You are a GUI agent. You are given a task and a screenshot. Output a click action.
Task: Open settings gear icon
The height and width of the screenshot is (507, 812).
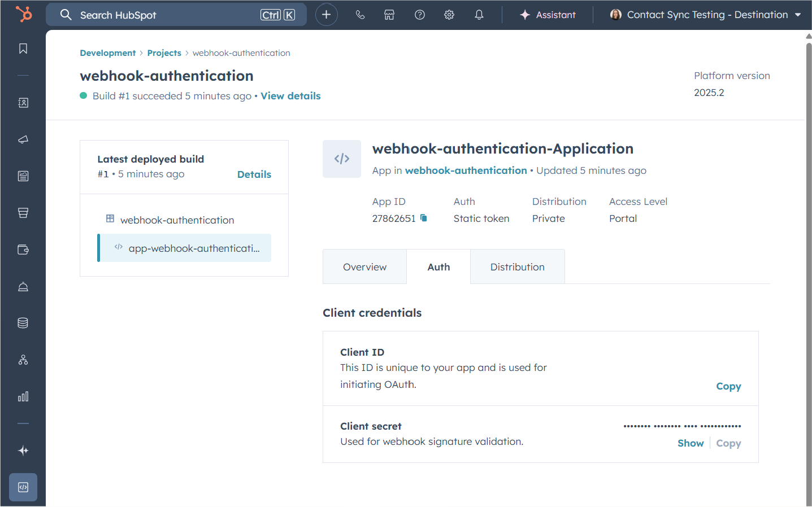pos(449,15)
